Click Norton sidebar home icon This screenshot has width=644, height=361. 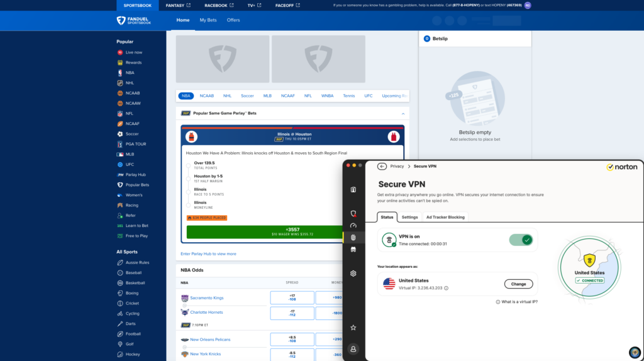353,190
